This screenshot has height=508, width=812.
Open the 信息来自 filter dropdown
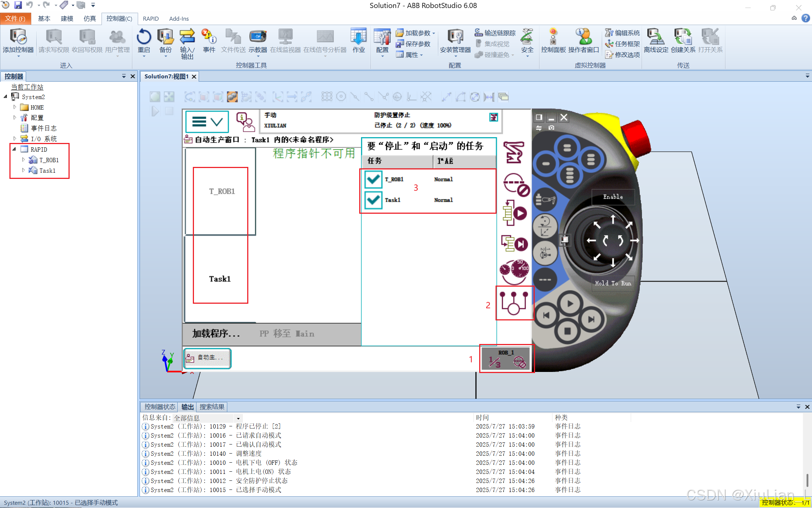click(238, 418)
